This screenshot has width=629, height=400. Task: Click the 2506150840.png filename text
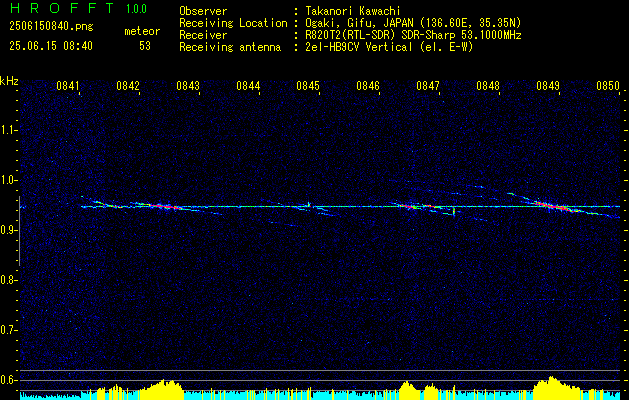(51, 26)
